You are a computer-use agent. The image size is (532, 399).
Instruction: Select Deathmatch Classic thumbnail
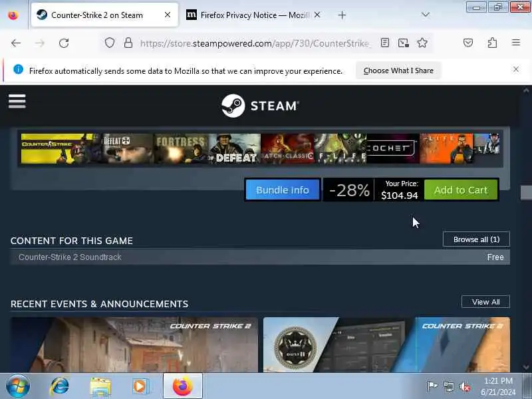coord(287,148)
